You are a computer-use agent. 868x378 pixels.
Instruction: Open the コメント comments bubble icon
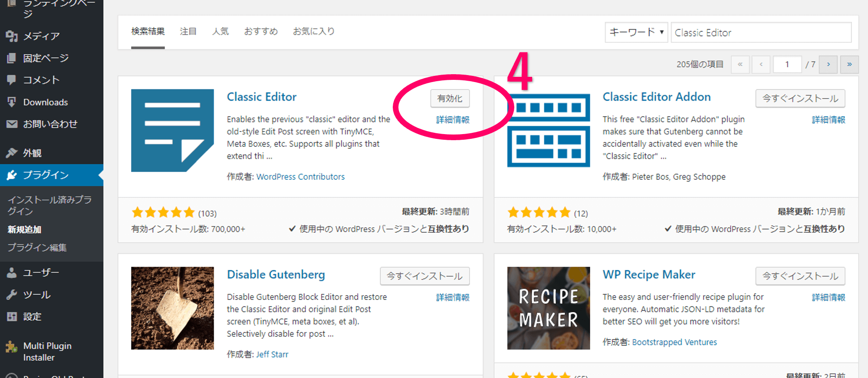[x=12, y=80]
